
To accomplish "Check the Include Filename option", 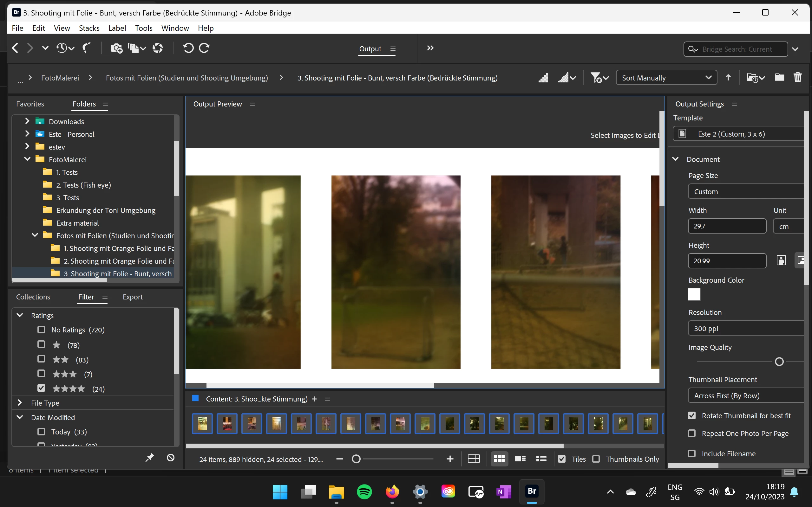I will tap(692, 453).
